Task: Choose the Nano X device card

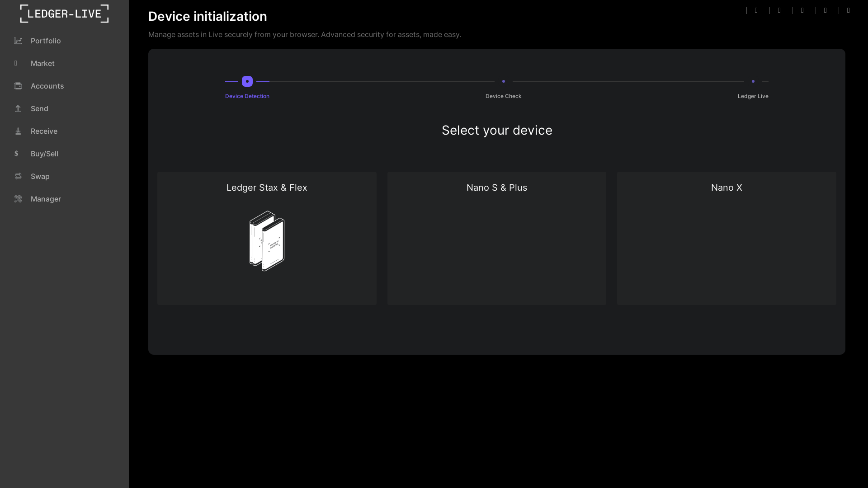Action: (726, 238)
